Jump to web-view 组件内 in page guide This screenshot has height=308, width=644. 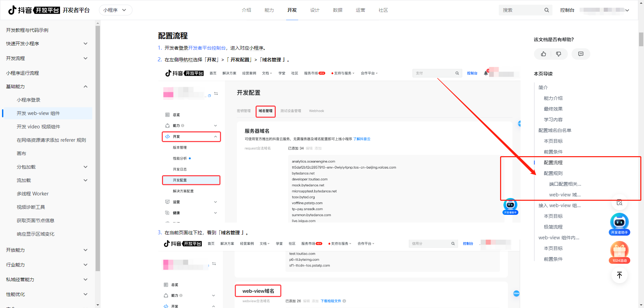click(x=559, y=238)
